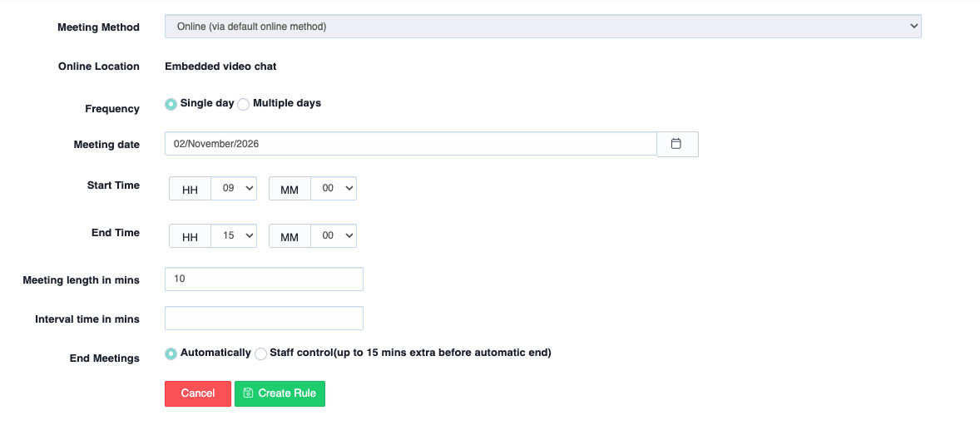The image size is (980, 430).
Task: Expand the Start Time minutes dropdown
Action: coord(334,189)
